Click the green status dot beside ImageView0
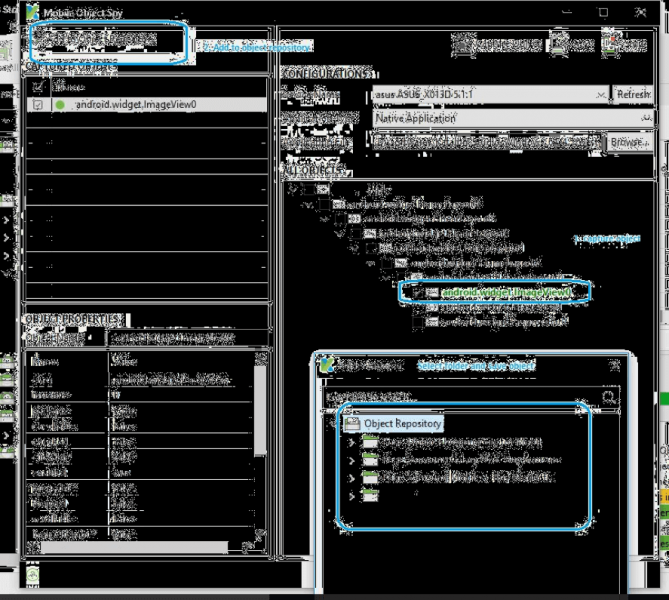 point(60,104)
